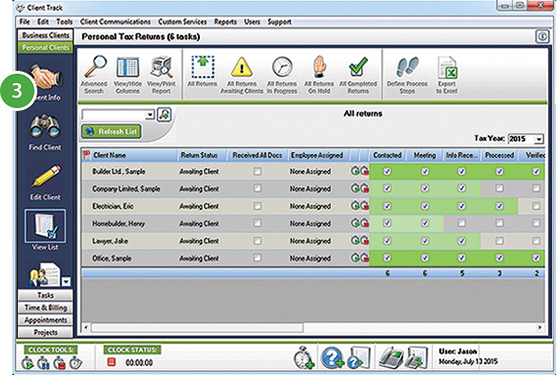Click the blue question mark plus icon
558x376 pixels.
[x=332, y=358]
